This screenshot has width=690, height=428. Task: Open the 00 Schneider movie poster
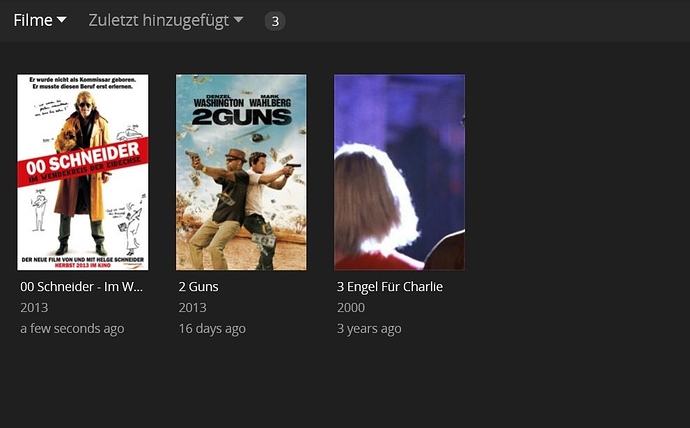coord(83,172)
